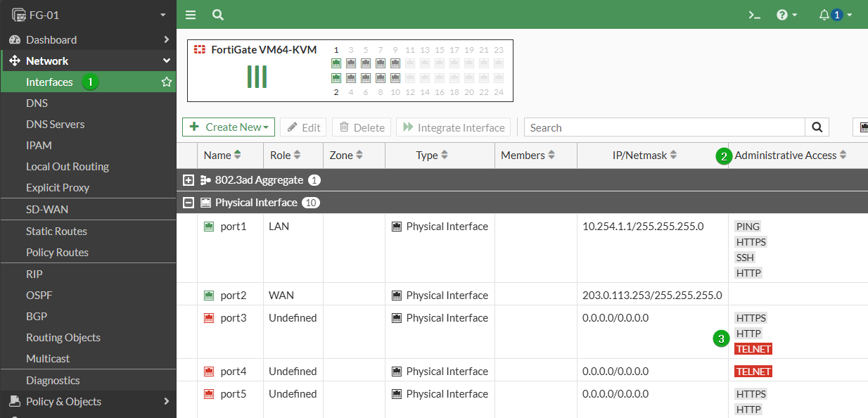This screenshot has height=418, width=868.
Task: Click the red TELNET tag on port4
Action: 753,372
